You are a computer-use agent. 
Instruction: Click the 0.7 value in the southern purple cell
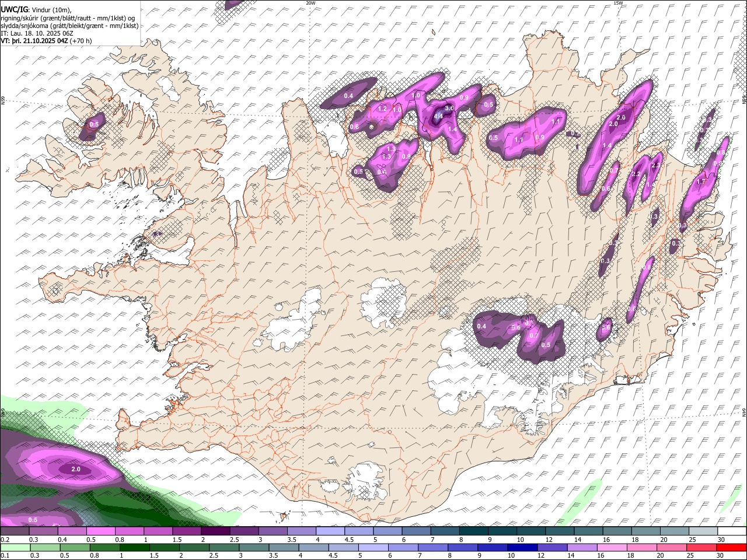(533, 335)
